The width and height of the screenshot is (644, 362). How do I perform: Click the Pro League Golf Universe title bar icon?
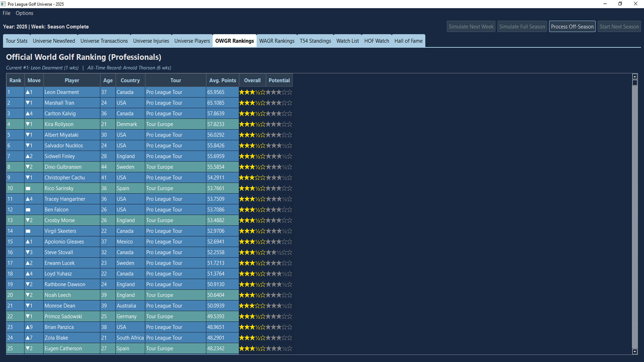(x=4, y=4)
